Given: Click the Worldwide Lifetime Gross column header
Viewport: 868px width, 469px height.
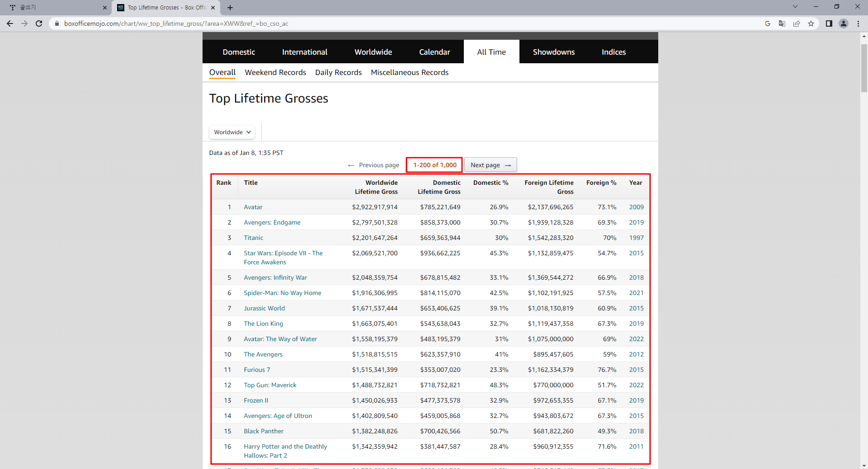Looking at the screenshot, I should pos(376,187).
